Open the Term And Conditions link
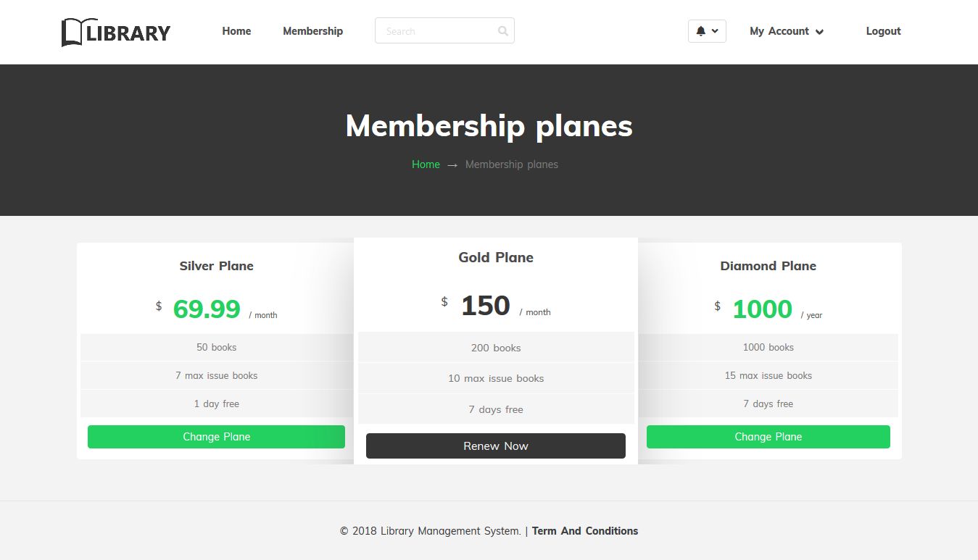The image size is (978, 560). point(585,531)
